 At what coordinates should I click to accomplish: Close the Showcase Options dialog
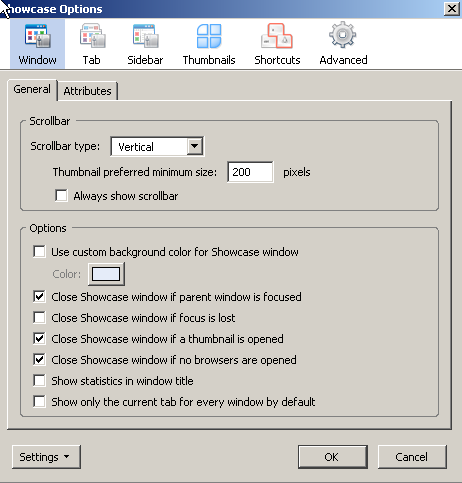(452, 8)
